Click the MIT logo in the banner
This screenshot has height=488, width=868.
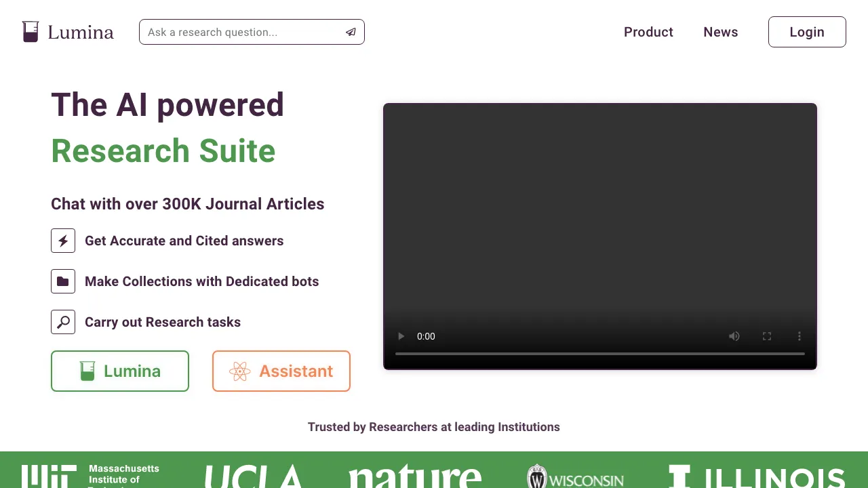pyautogui.click(x=90, y=476)
